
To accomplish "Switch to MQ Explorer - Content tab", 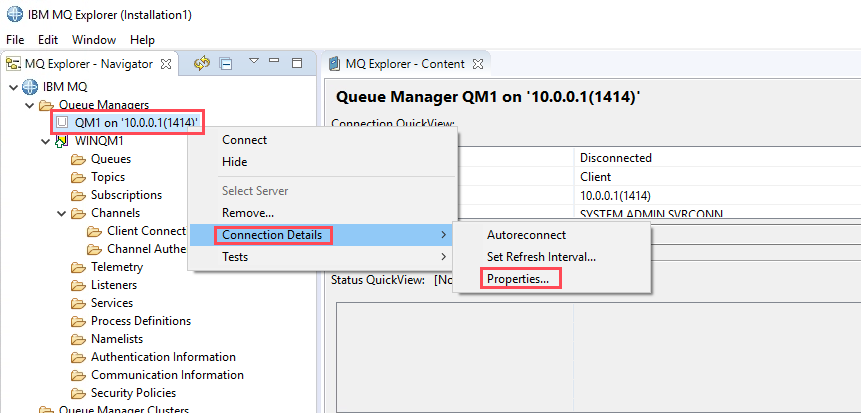I will pyautogui.click(x=405, y=64).
